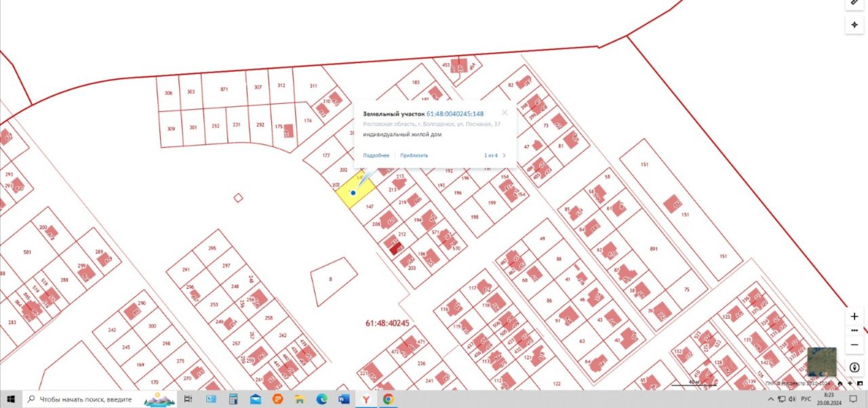Go to the next result arrow after '1 из 4'
The height and width of the screenshot is (408, 868).
(x=504, y=155)
